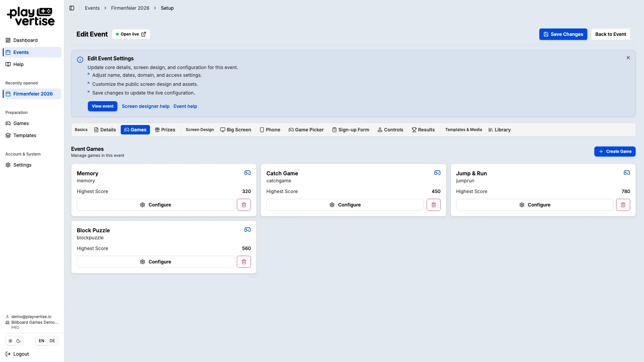This screenshot has width=644, height=362.
Task: Switch to the Prizes tab
Action: (x=165, y=130)
